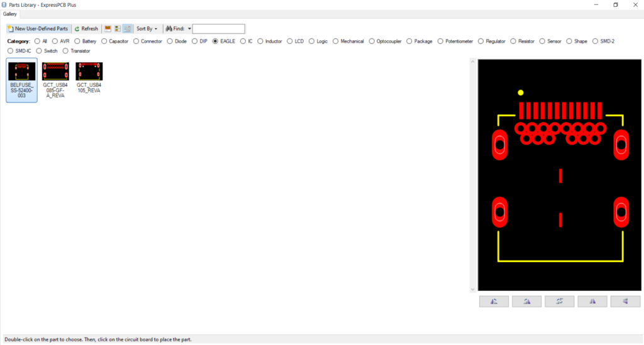Open the Sort By dropdown
The height and width of the screenshot is (345, 644).
tap(147, 29)
